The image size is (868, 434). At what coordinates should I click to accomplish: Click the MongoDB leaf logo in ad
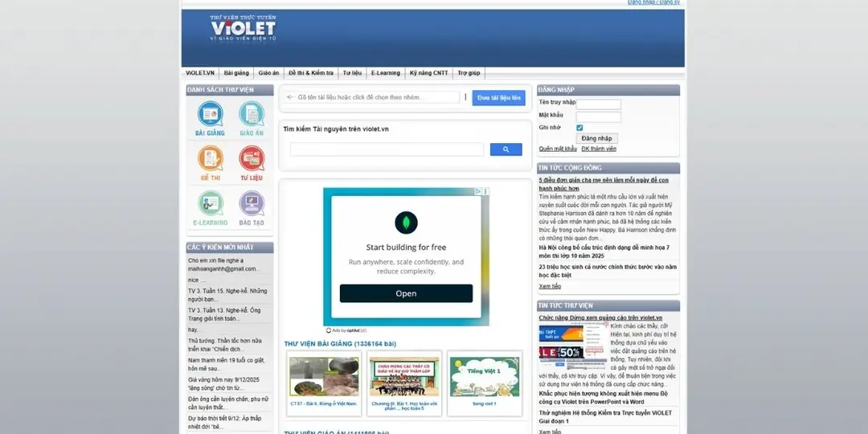(406, 222)
